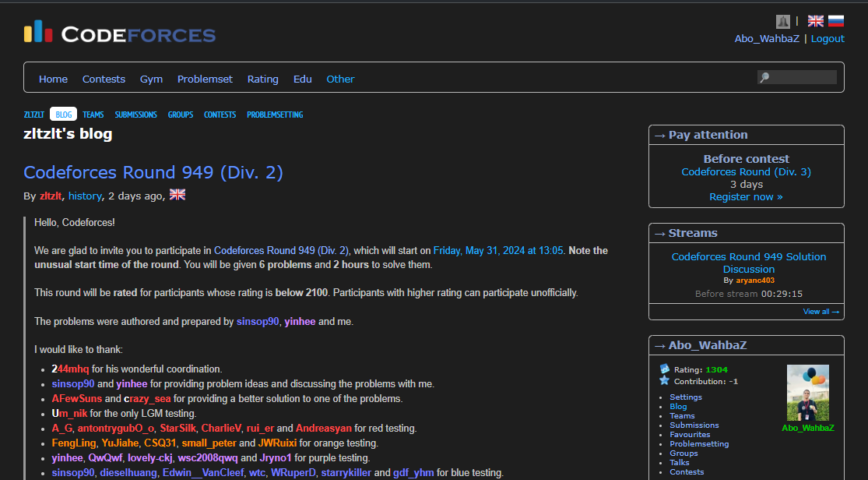Click Register now » link
Screen dimensions: 868x480
(x=747, y=197)
